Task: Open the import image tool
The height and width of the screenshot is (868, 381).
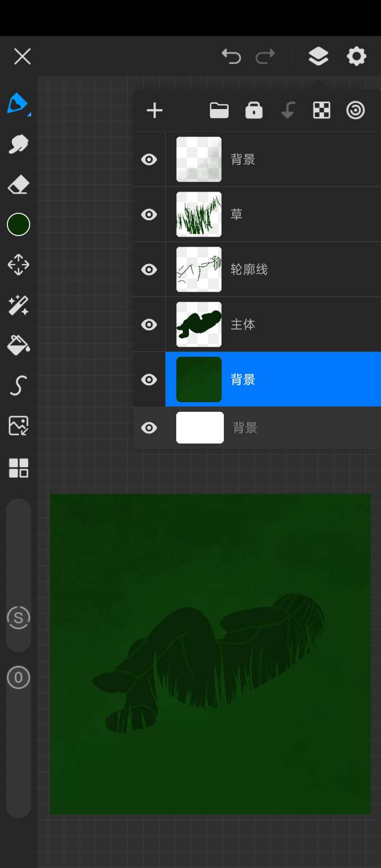Action: coord(19,426)
